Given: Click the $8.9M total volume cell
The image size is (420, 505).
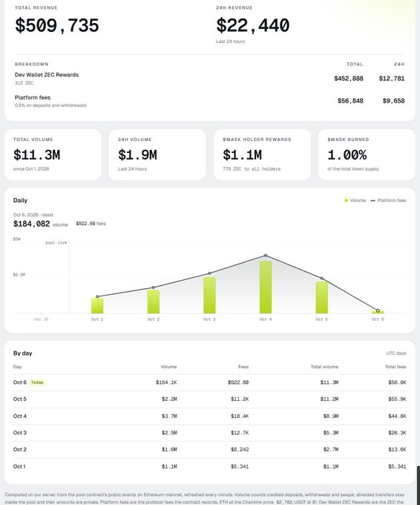Looking at the screenshot, I should click(331, 416).
